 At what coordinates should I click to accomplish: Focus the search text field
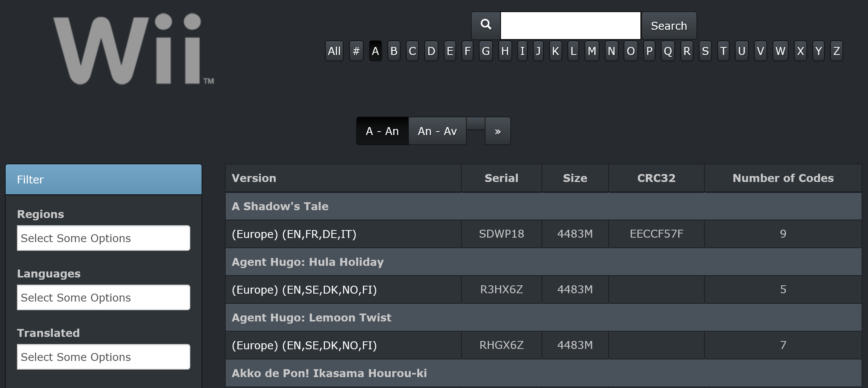[571, 26]
